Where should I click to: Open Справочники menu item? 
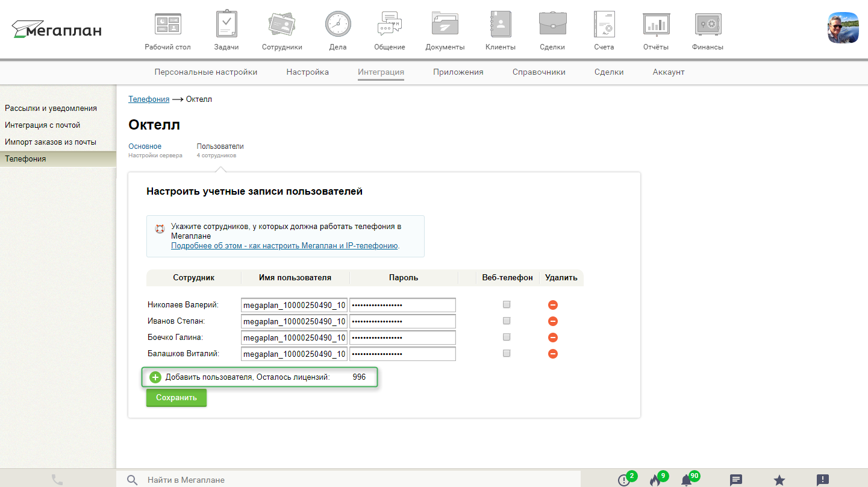[x=539, y=72]
